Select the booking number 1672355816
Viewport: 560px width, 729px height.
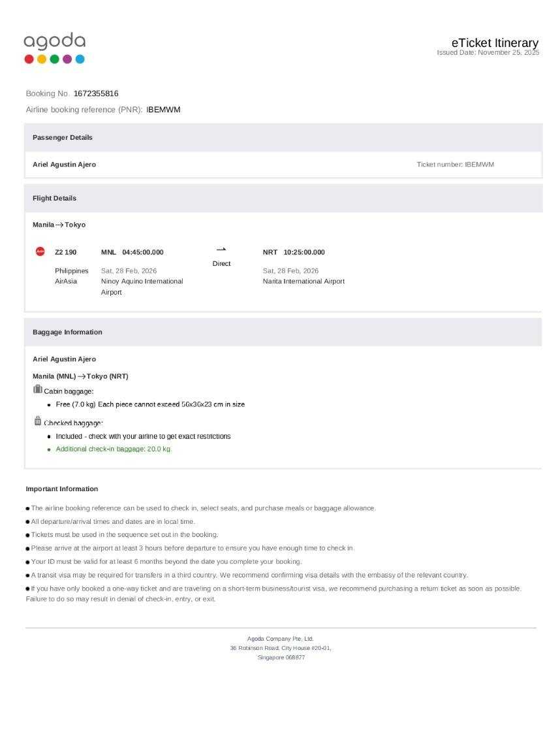tap(96, 93)
